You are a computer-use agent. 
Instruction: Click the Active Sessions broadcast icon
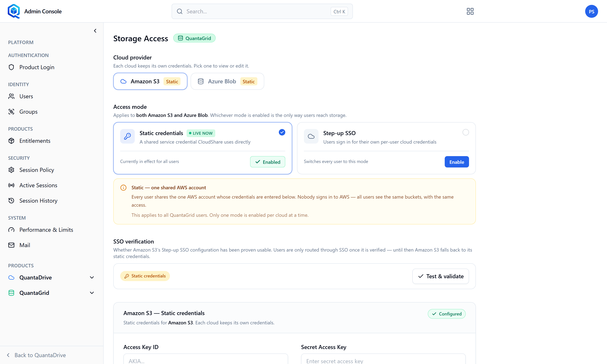[x=11, y=185]
